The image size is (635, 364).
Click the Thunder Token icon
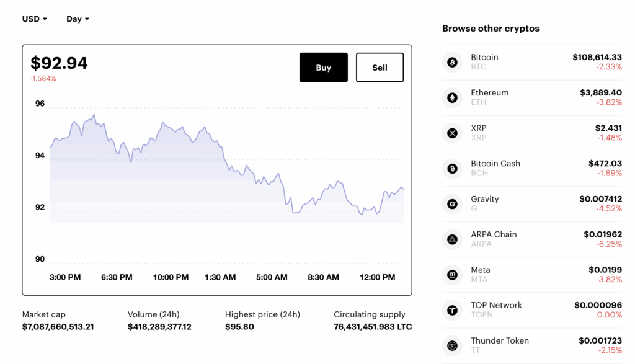452,345
